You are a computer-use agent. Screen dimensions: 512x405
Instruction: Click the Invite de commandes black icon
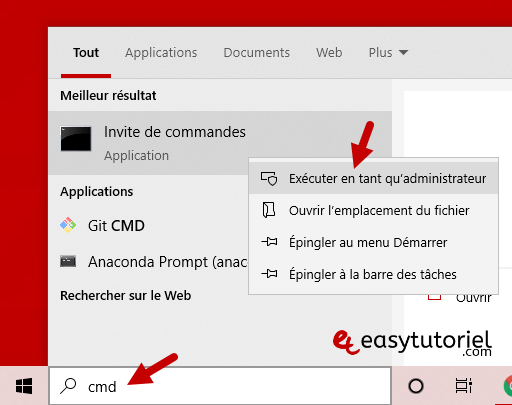[76, 139]
